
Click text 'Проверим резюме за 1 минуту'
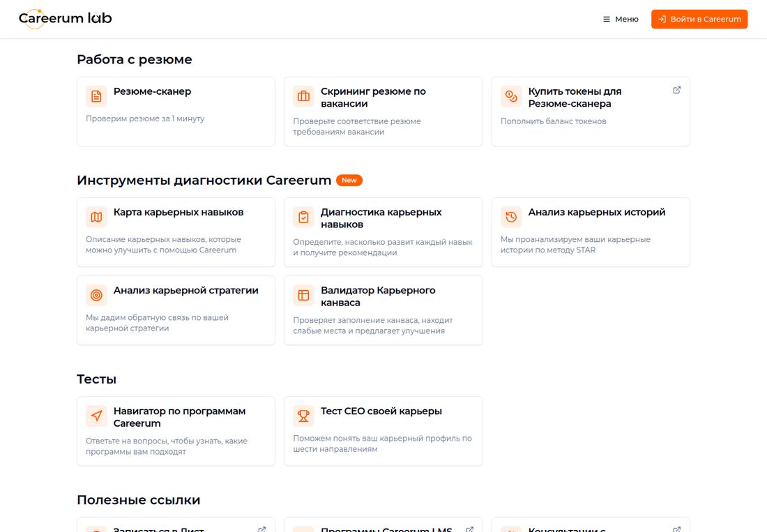tap(145, 119)
